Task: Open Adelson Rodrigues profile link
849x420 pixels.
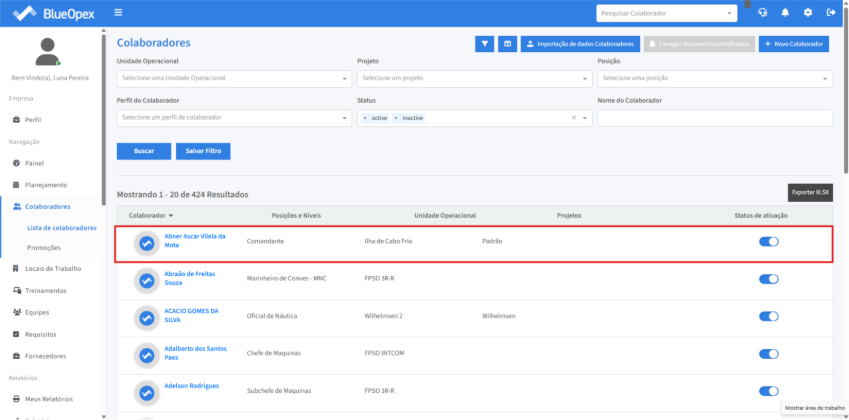Action: pyautogui.click(x=192, y=386)
